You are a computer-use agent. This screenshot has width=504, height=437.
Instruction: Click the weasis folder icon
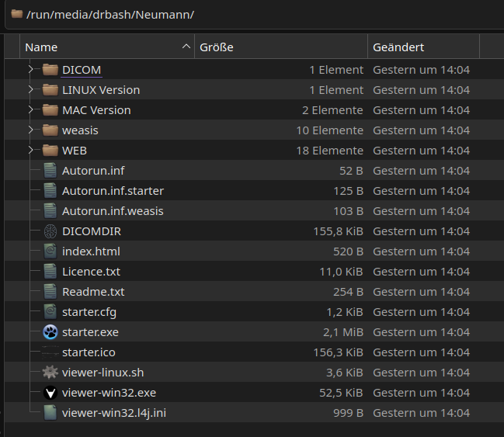(x=50, y=130)
